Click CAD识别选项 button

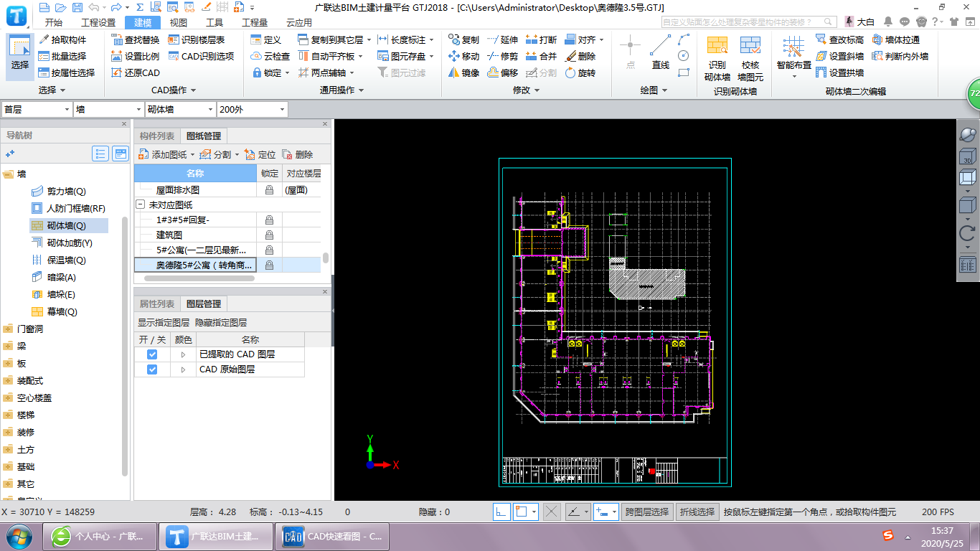201,56
